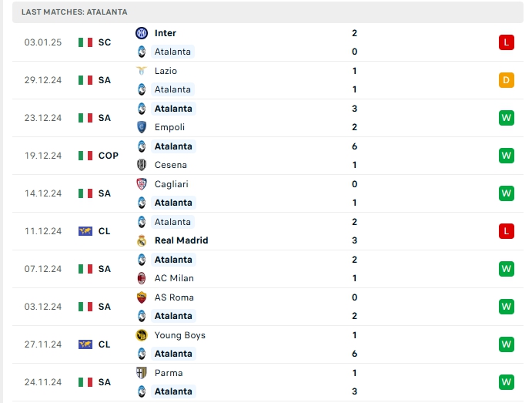Image resolution: width=532 pixels, height=403 pixels.
Task: Open the Real Madrid team link
Action: click(181, 240)
